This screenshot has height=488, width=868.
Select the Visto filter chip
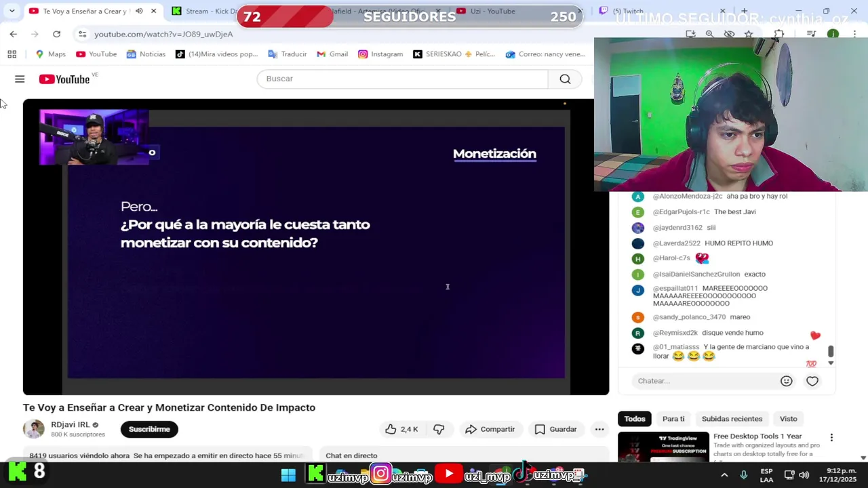(788, 419)
